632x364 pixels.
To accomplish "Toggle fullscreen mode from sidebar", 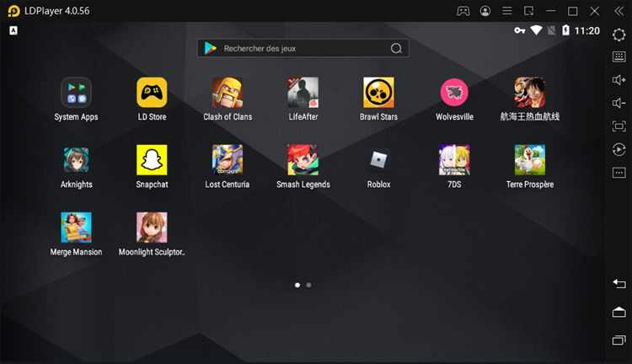I will [619, 126].
